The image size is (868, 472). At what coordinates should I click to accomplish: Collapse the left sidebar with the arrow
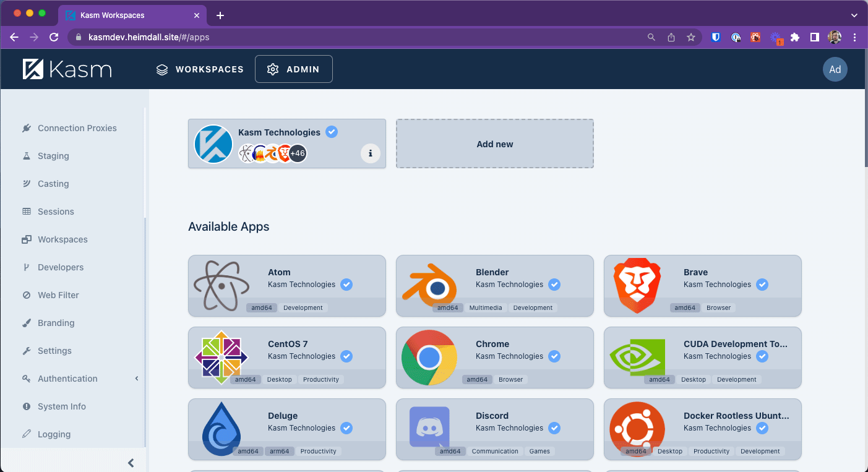[x=130, y=462]
